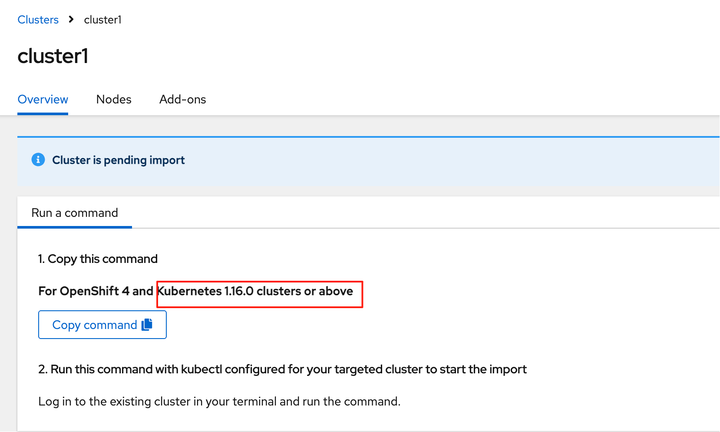Viewport: 720px width, 432px height.
Task: Click the red-outlined 'Kubernetes 1.16.0 clusters or above' text
Action: coord(259,292)
